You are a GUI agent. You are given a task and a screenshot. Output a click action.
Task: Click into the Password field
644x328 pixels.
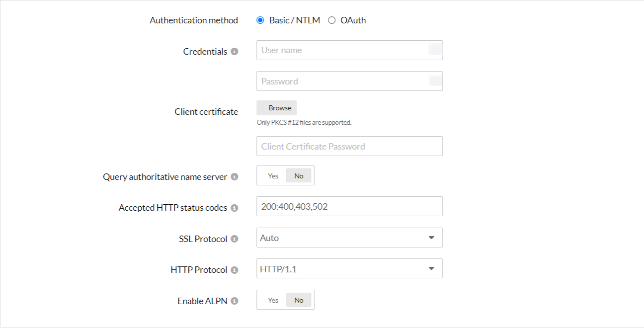(x=343, y=82)
